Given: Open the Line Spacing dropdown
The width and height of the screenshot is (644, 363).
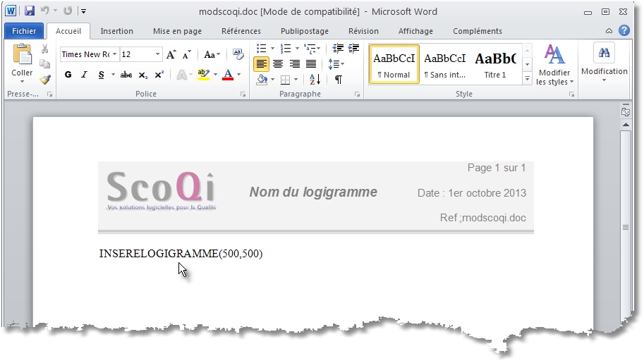Looking at the screenshot, I should [336, 64].
